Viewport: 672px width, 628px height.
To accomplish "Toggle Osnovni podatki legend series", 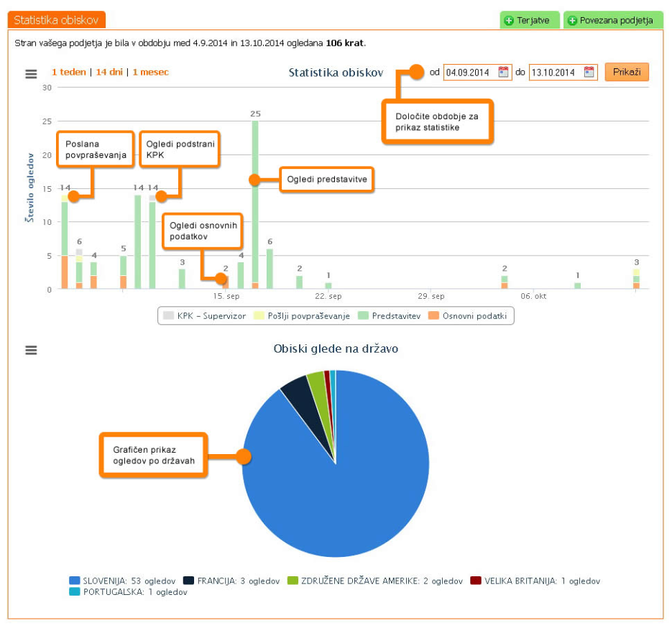I will point(470,316).
